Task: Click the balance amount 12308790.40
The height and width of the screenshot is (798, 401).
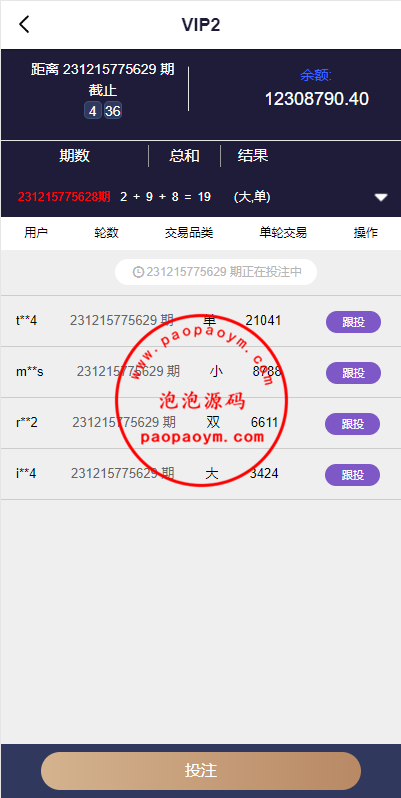Action: coord(317,99)
